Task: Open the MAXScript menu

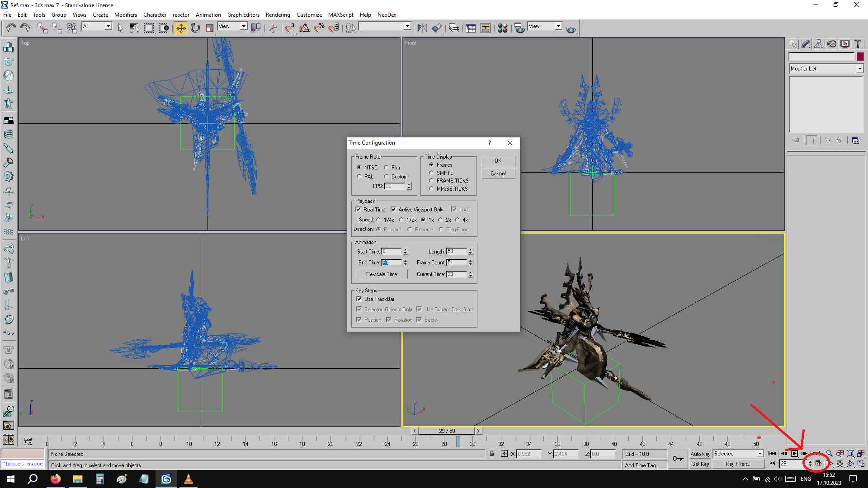Action: pos(340,14)
